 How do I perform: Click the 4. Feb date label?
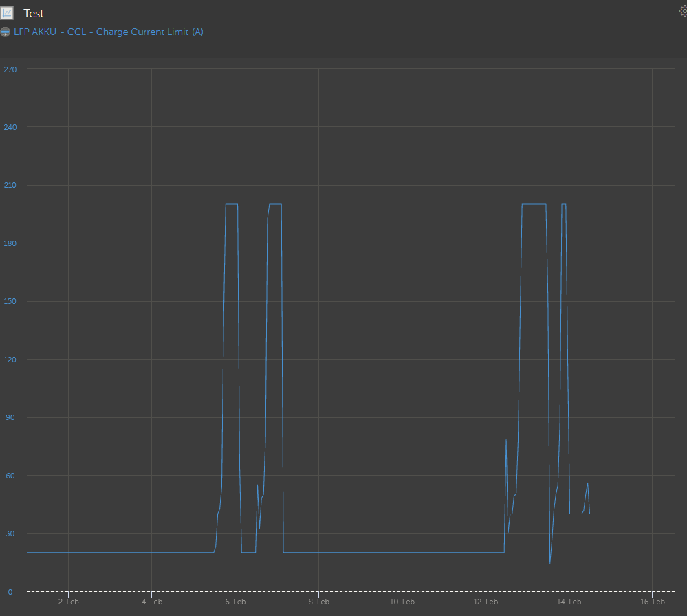(152, 602)
